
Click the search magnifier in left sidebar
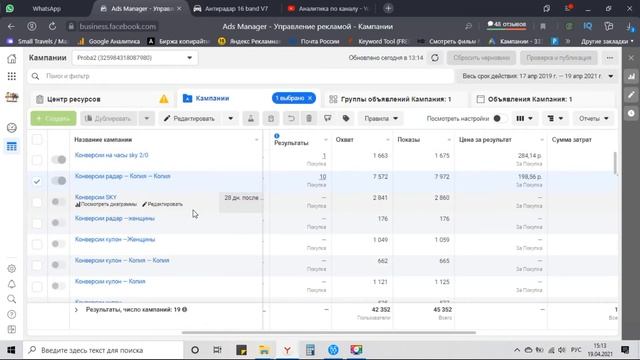pyautogui.click(x=12, y=299)
